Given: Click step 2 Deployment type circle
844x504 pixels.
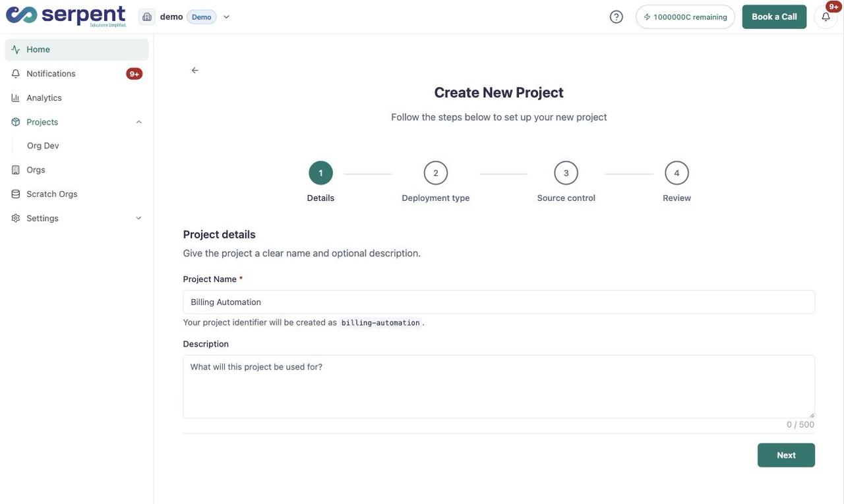Looking at the screenshot, I should (435, 173).
